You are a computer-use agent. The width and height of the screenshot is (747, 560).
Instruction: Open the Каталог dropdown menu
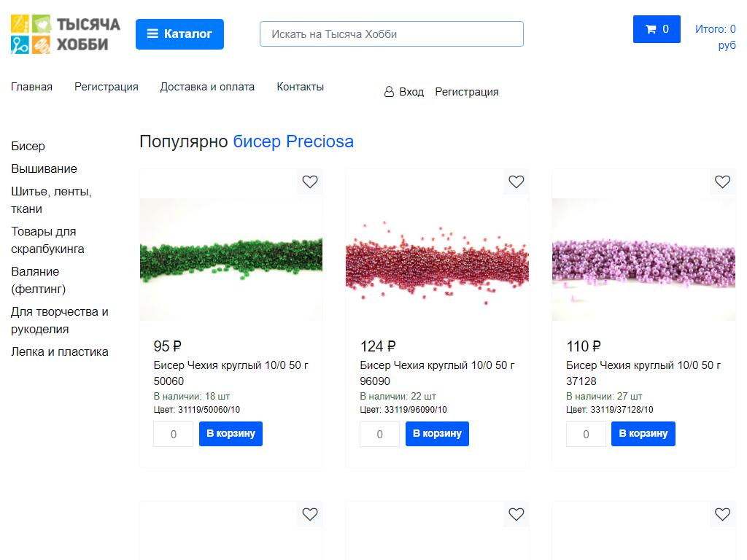pyautogui.click(x=179, y=34)
